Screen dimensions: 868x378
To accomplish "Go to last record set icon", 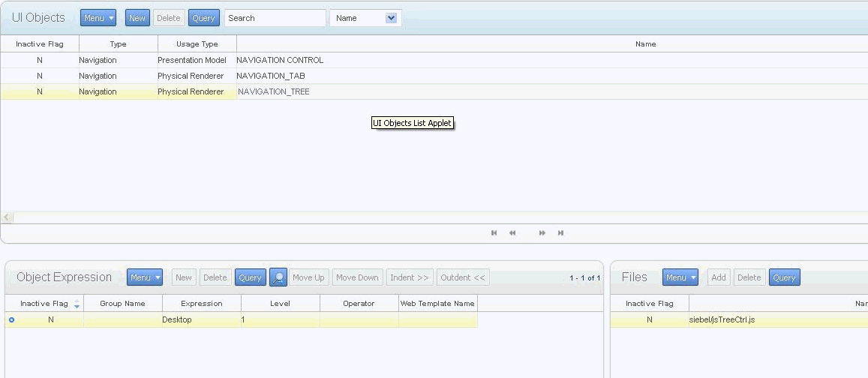I will pyautogui.click(x=560, y=233).
